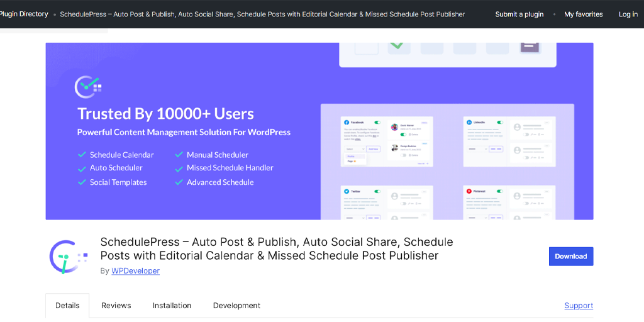Screen dimensions: 644x322
Task: Click the checkmark beside Manual Scheduler
Action: click(179, 155)
